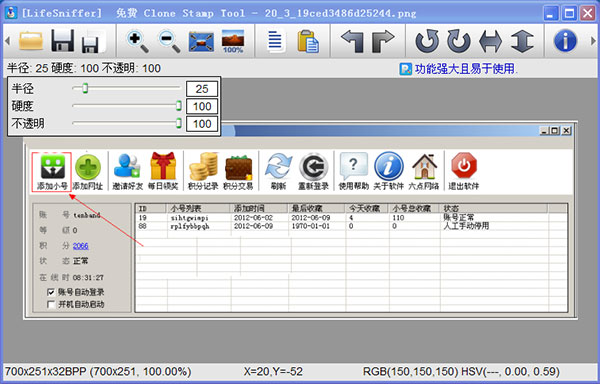The image size is (600, 384).
Task: Adjust the 硬度 hardness slider handle
Action: 178,106
